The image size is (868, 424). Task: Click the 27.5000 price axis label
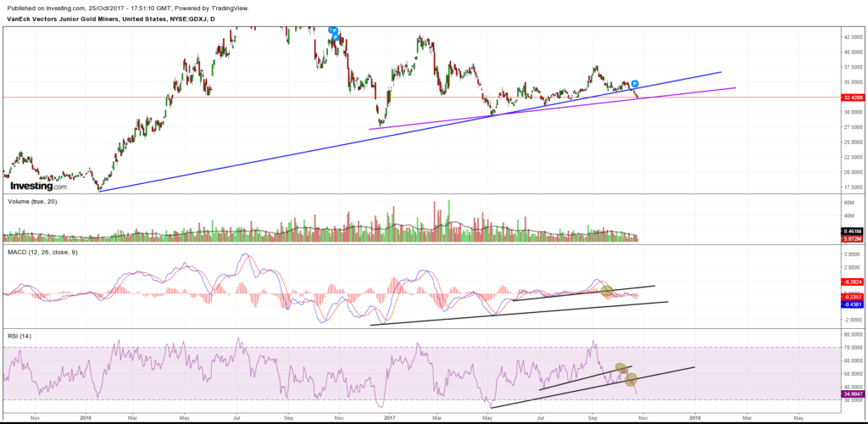[x=854, y=126]
